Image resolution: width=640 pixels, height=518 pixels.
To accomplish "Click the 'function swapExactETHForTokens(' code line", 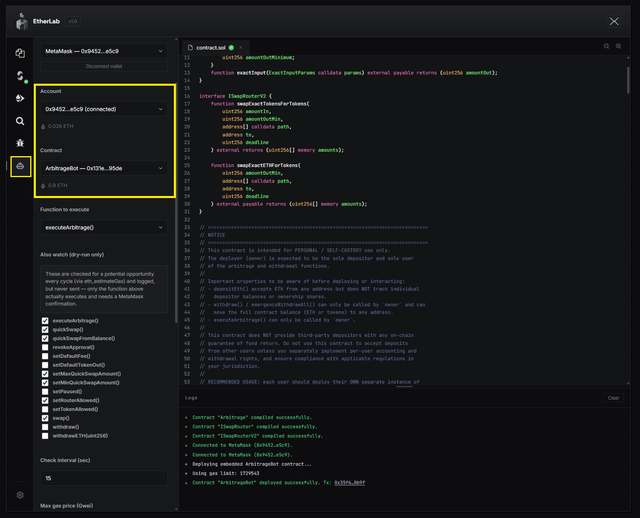I will [256, 165].
